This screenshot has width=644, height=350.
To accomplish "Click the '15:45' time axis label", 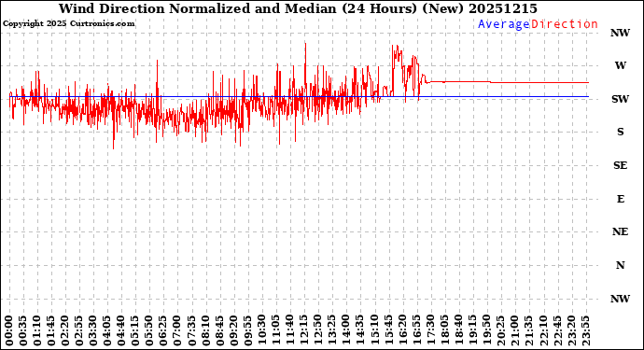I will pyautogui.click(x=388, y=331).
